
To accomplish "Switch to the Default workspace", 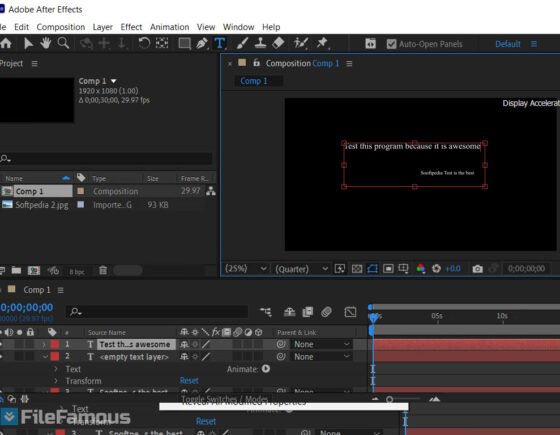I will (x=508, y=44).
